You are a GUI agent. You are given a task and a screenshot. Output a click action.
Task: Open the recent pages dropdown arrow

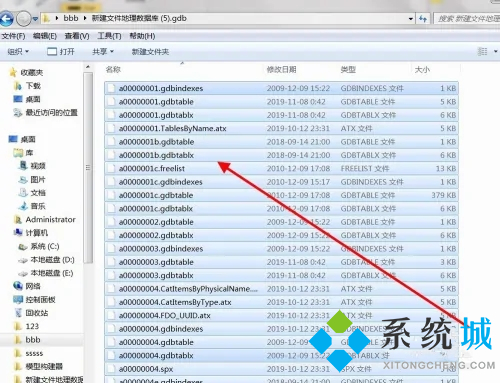(x=35, y=19)
